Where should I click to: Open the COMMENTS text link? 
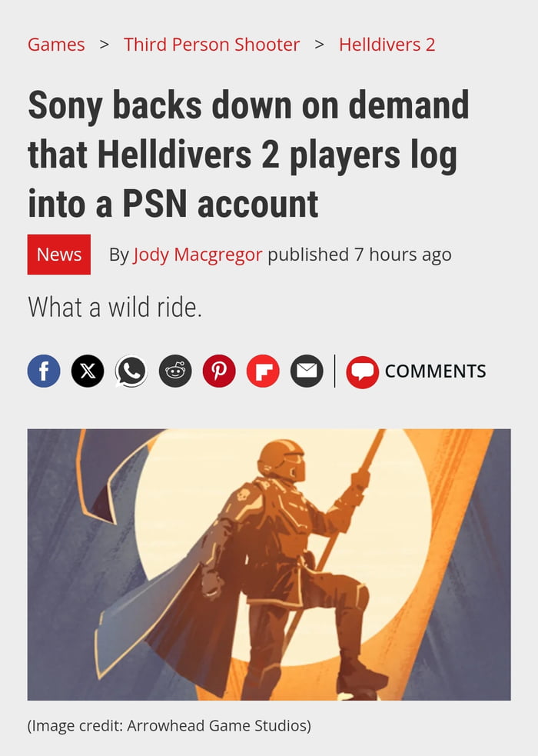[x=436, y=371]
